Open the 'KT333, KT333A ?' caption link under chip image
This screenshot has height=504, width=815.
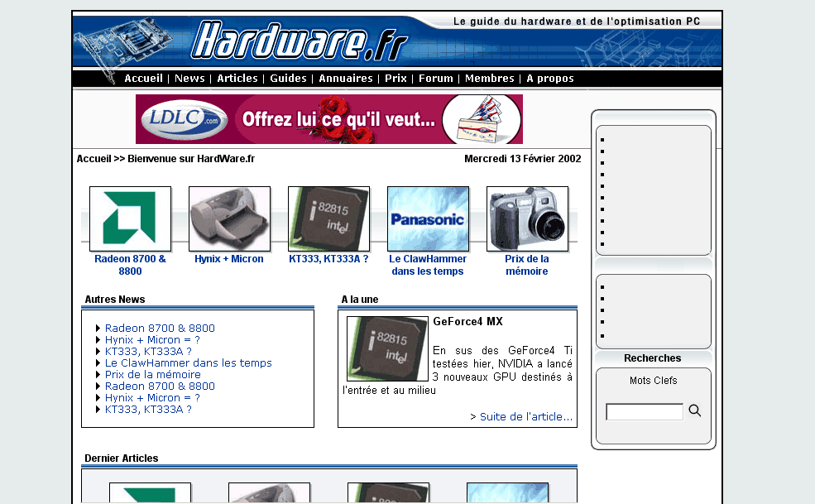coord(328,258)
